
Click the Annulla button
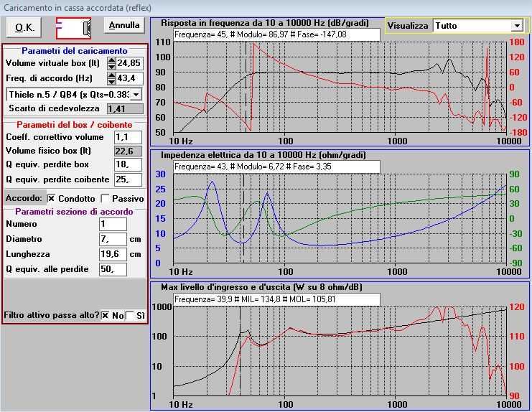[124, 25]
